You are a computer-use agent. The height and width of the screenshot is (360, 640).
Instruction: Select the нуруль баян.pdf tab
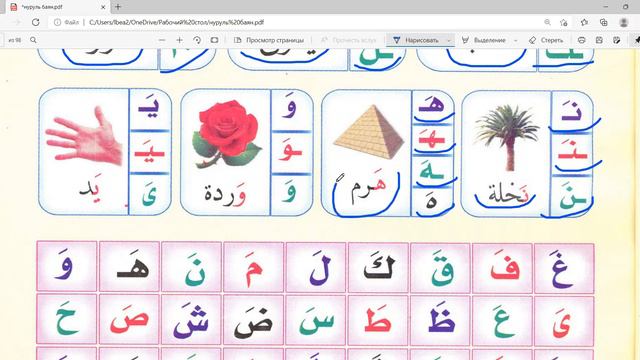pos(57,7)
